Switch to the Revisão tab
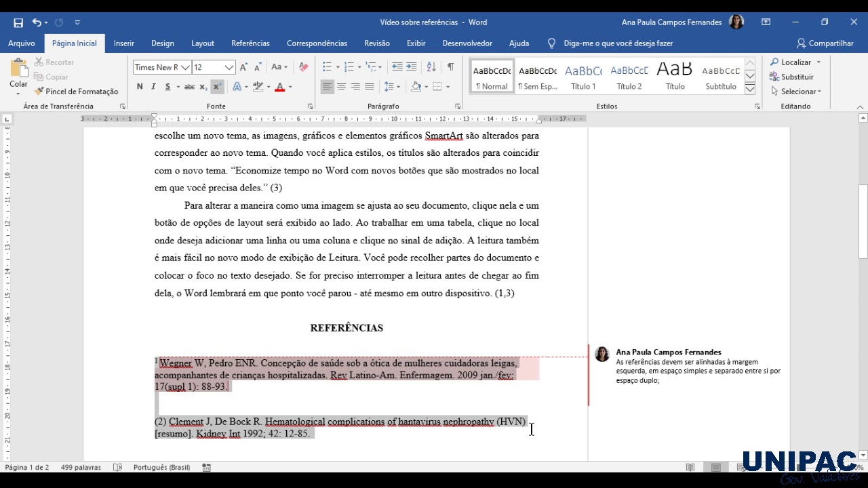Viewport: 868px width, 488px height. 377,43
